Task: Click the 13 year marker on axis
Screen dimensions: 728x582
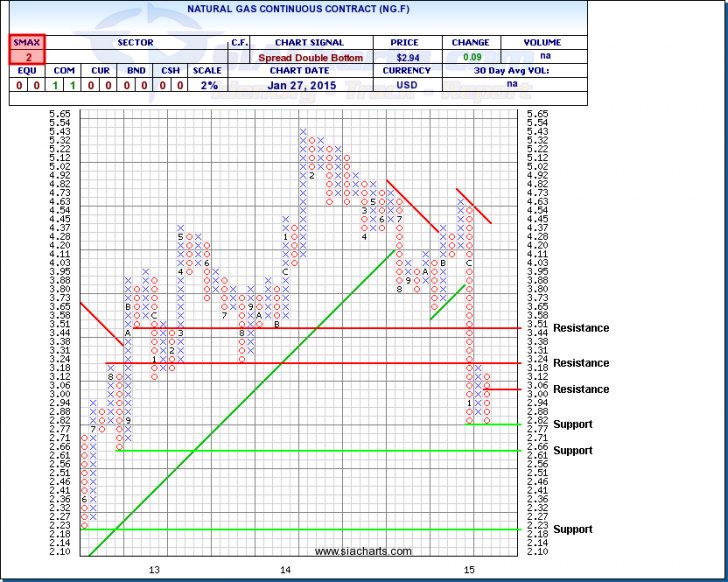Action: pos(155,570)
